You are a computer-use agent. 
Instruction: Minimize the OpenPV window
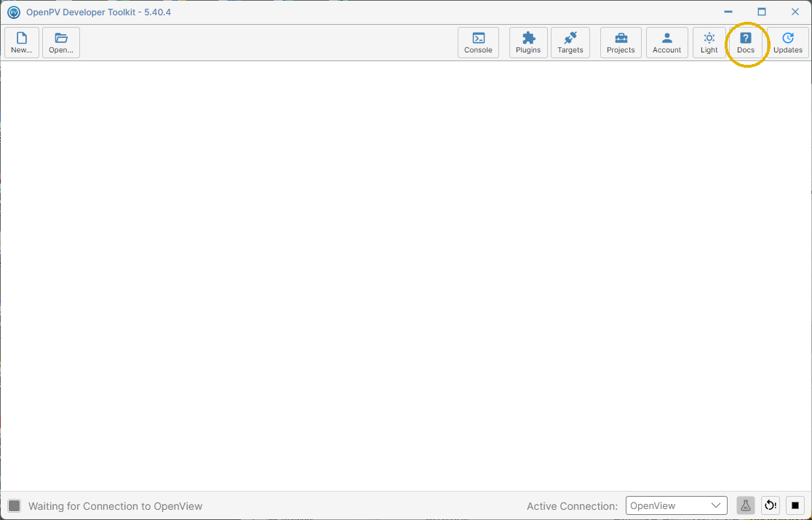coord(728,12)
